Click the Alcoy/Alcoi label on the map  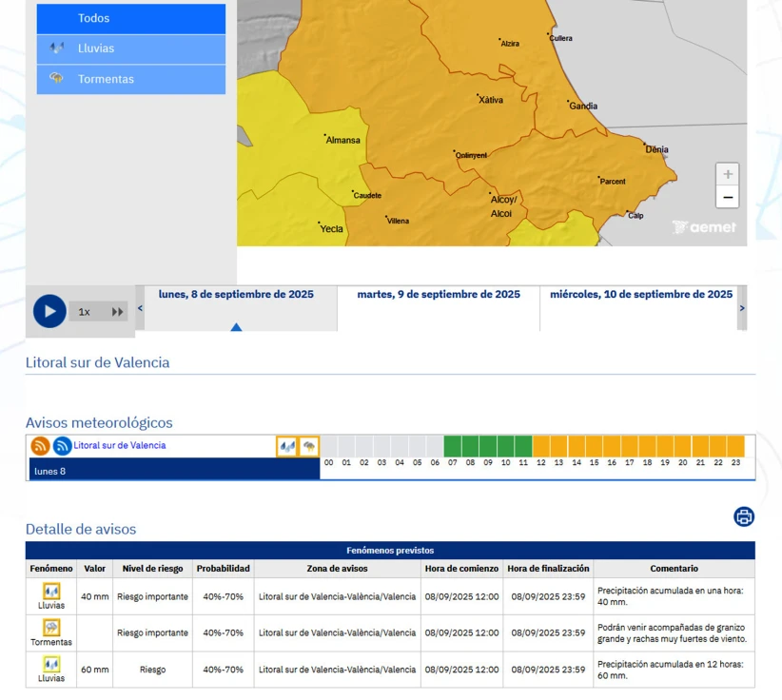[x=503, y=206]
